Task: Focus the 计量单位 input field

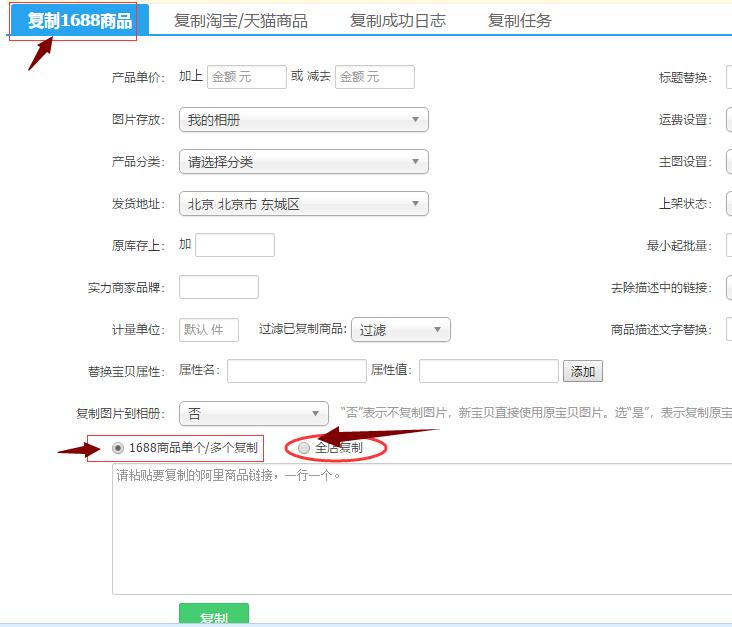Action: 208,330
